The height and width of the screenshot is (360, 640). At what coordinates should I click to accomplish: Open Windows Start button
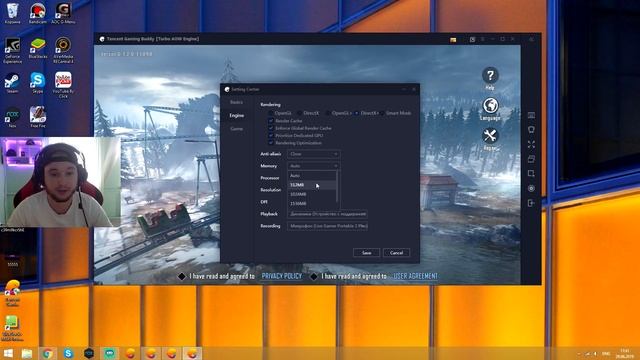(x=8, y=353)
